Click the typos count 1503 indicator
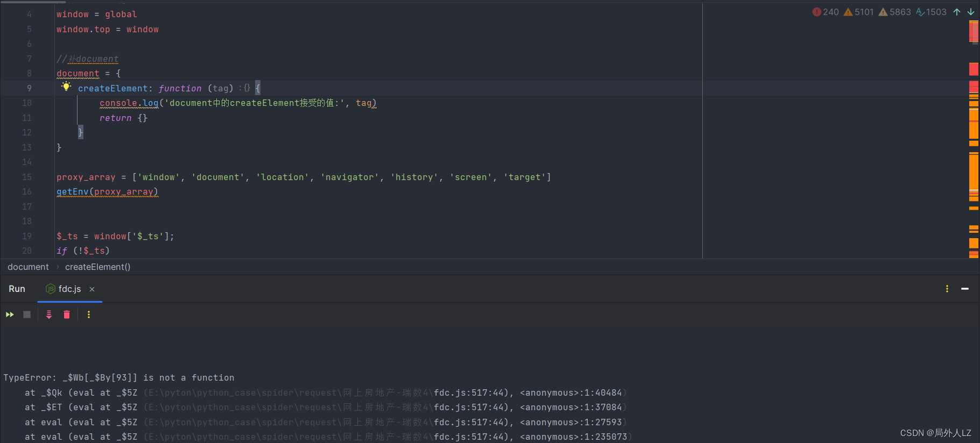 coord(931,12)
